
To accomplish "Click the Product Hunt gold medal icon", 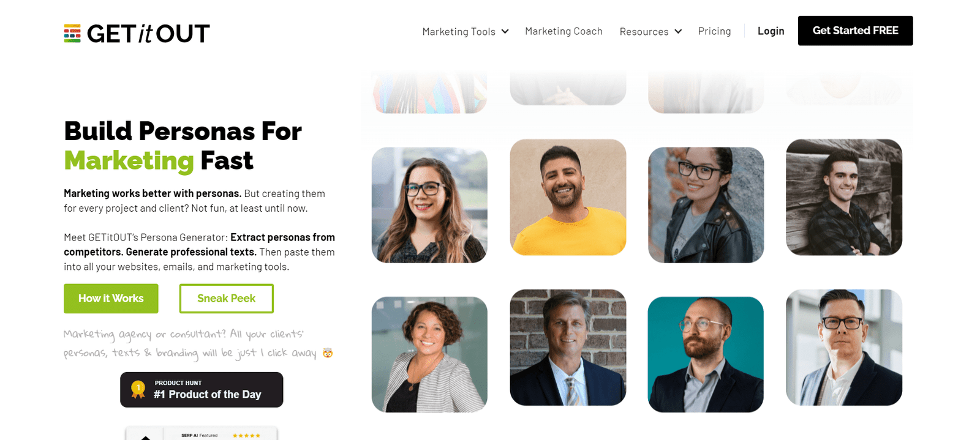I will tap(138, 390).
